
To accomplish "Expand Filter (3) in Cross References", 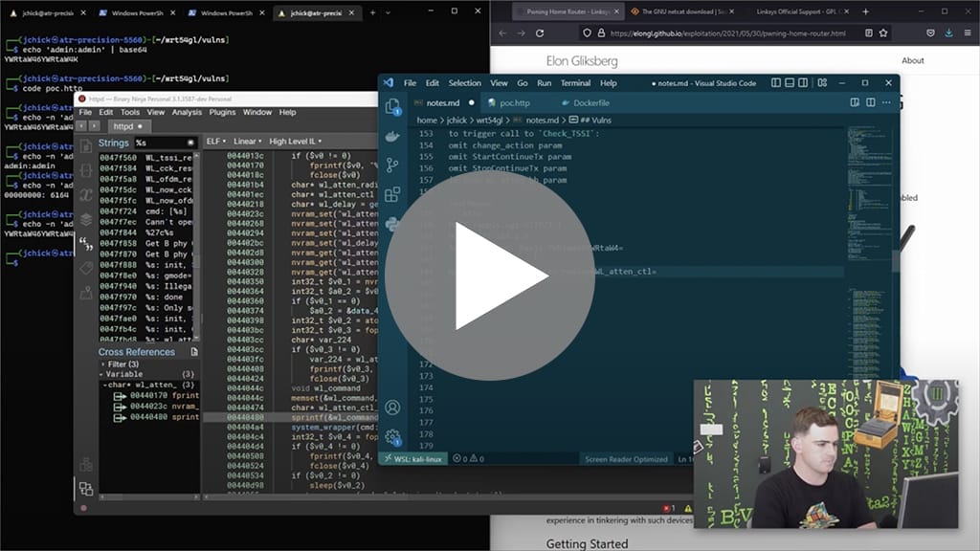I will coord(103,364).
